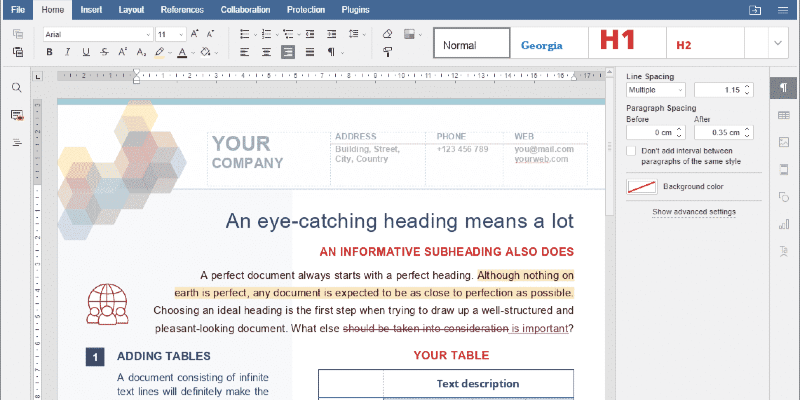Click the Copy style paint roller icon
Viewport: 800px width, 400px height.
(387, 52)
